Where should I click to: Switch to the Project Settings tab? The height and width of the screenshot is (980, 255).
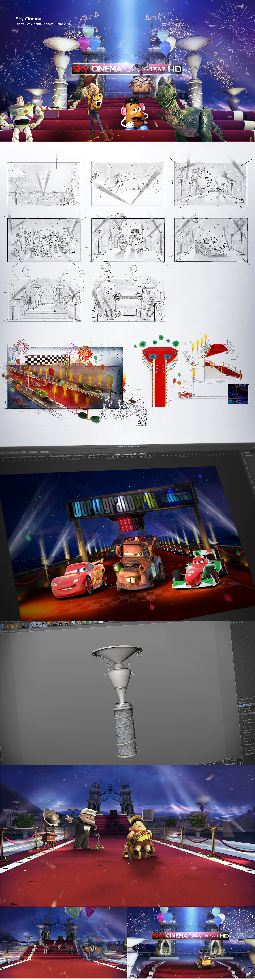245,705
